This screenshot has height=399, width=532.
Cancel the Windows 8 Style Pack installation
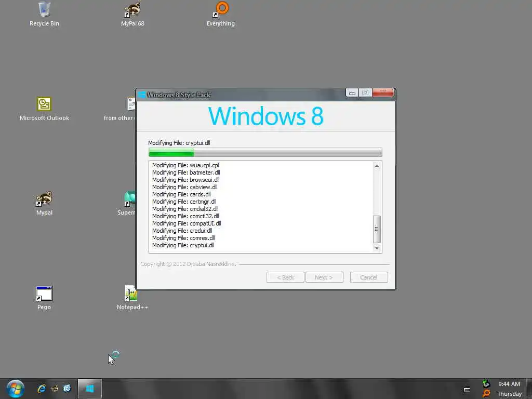[369, 277]
